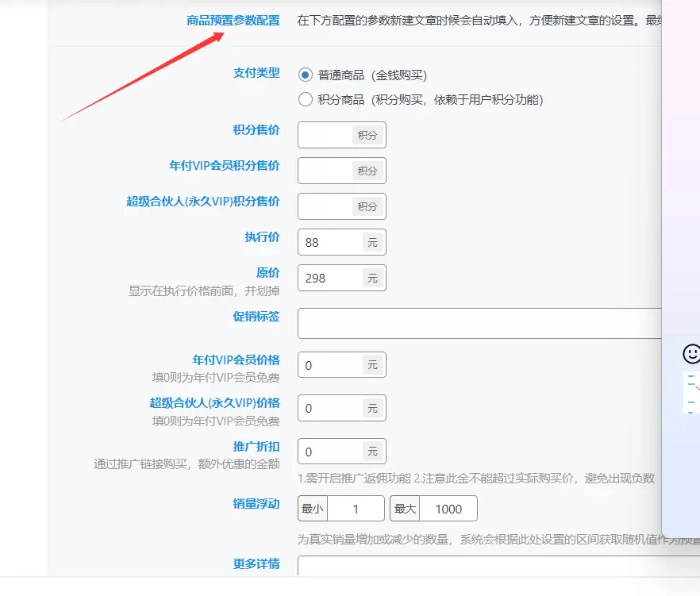Click the 销量浮动 最小 value field
The width and height of the screenshot is (700, 596).
(356, 509)
